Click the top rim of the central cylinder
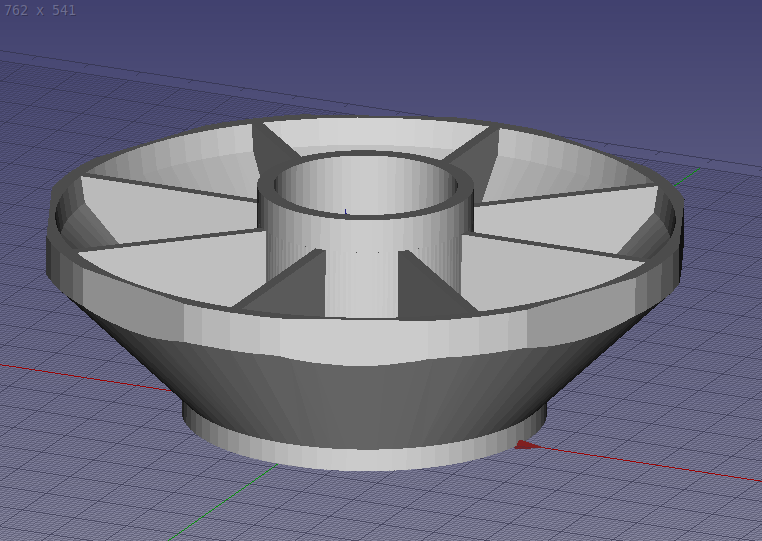 pos(365,160)
